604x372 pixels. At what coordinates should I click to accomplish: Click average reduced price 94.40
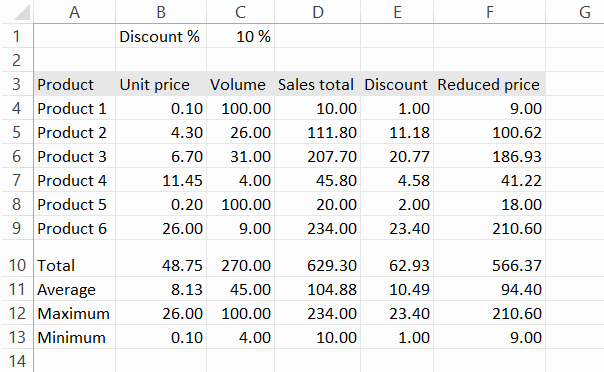pyautogui.click(x=490, y=289)
